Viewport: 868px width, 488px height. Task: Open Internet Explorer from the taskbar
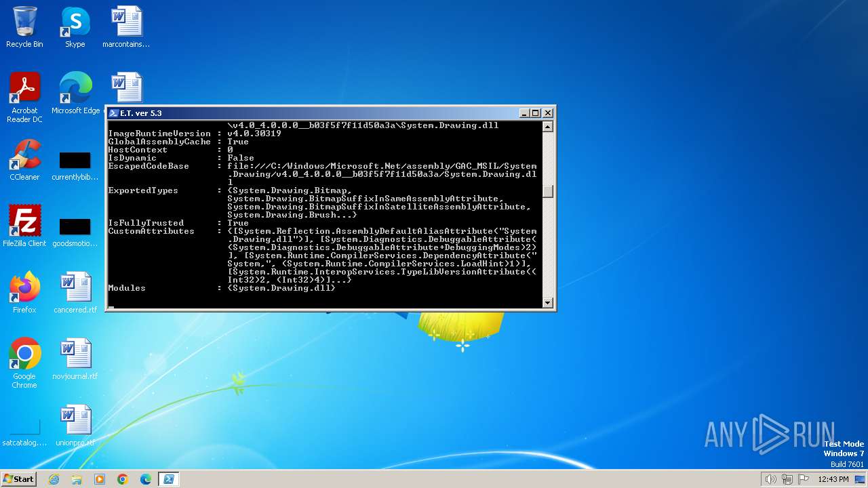tap(54, 479)
